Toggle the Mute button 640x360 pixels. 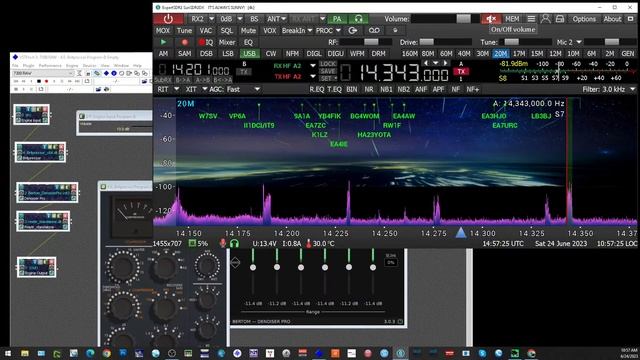(248, 31)
